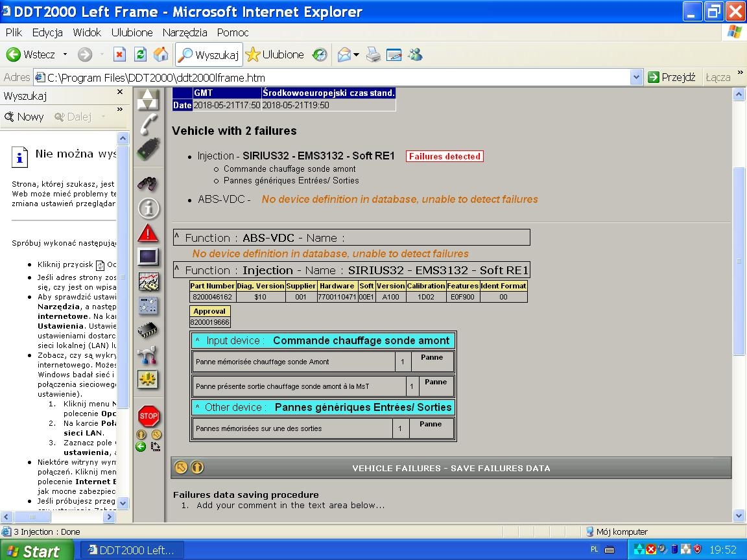The image size is (747, 560).
Task: Open the Plik menu
Action: coord(14,32)
